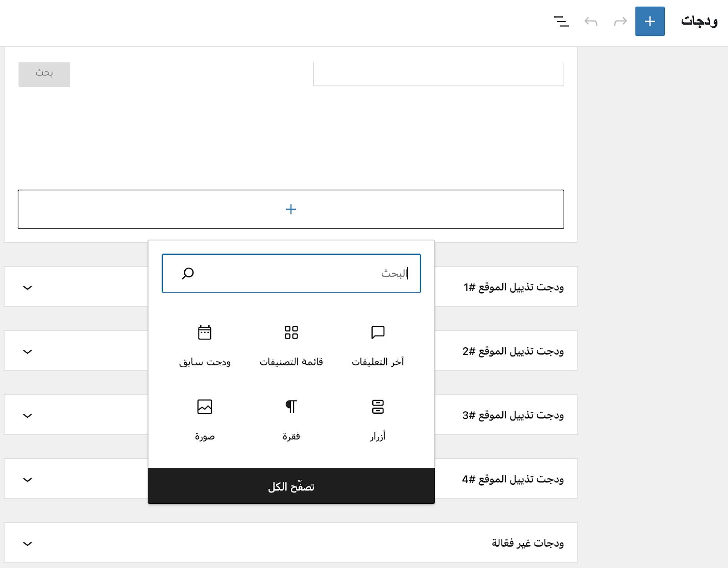Expand the Footer widget #1 panel chevron
Image resolution: width=728 pixels, height=568 pixels.
click(28, 288)
